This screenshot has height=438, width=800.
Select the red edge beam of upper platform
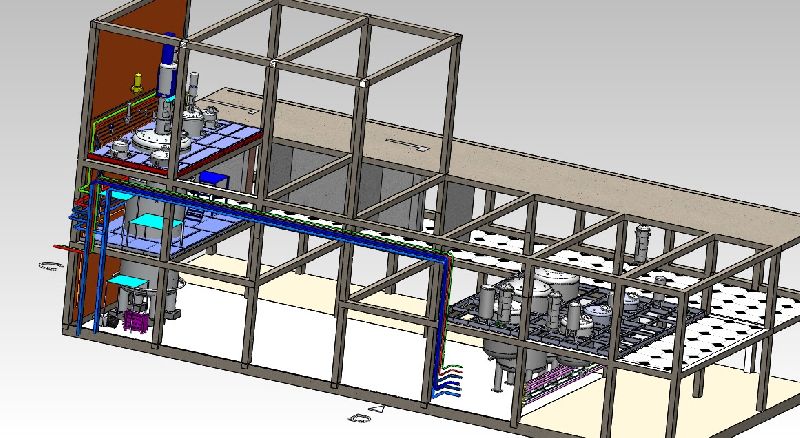click(x=128, y=164)
